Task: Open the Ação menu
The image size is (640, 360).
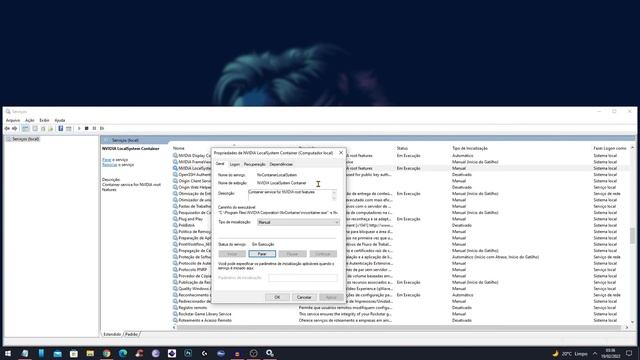Action: pos(30,120)
